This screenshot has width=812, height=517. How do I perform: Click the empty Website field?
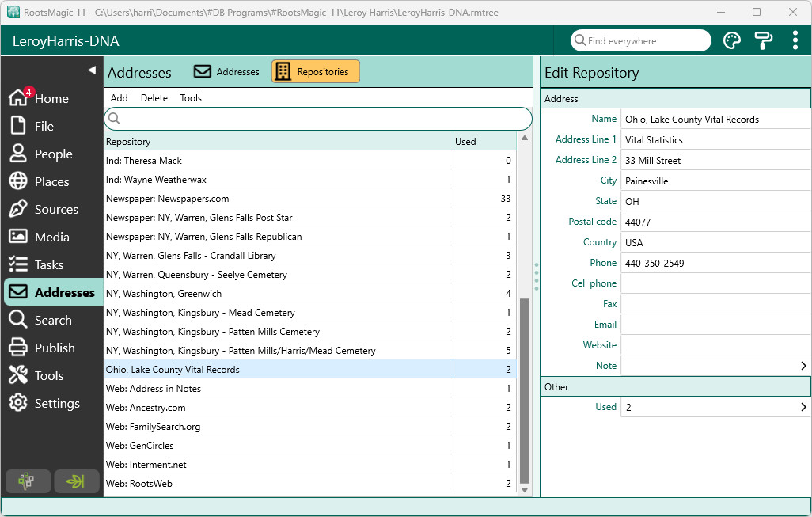(x=715, y=345)
